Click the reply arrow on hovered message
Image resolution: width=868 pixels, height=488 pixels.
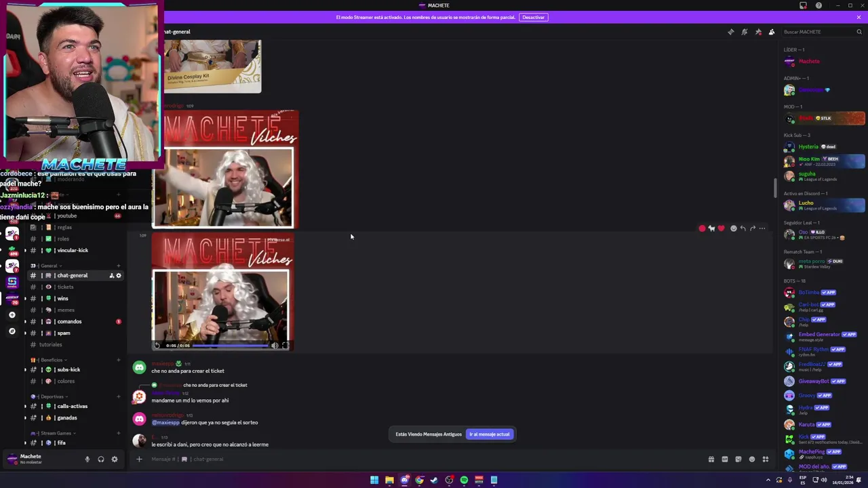743,228
